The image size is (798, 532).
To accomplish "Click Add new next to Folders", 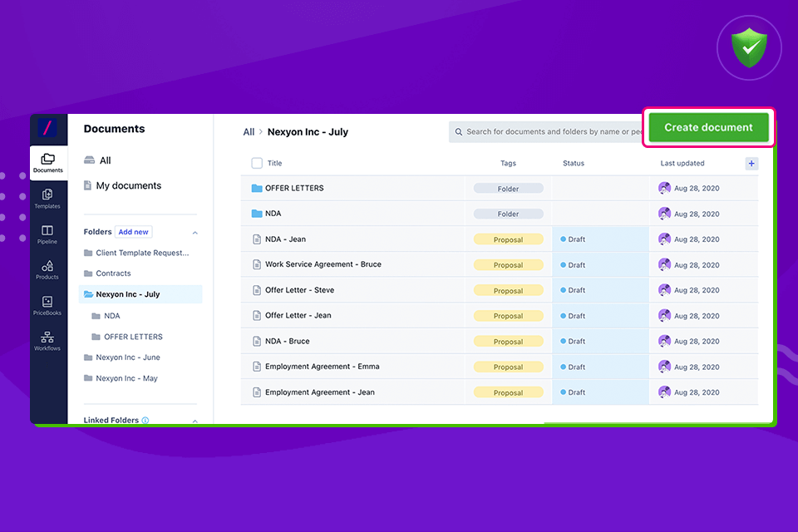I will 133,232.
